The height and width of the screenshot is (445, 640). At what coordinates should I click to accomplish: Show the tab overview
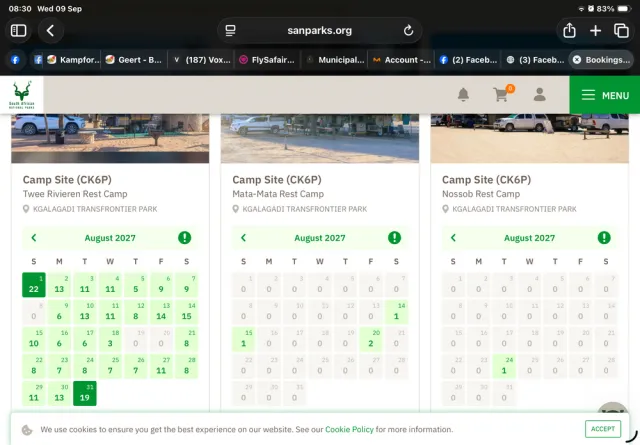tap(621, 31)
